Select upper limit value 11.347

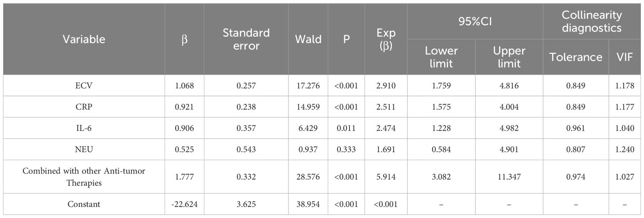tap(509, 177)
